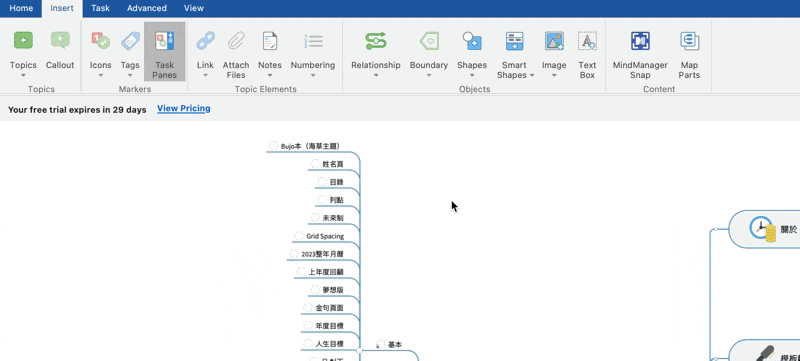The height and width of the screenshot is (361, 800).
Task: Open the View ribbon tab
Action: coord(194,8)
